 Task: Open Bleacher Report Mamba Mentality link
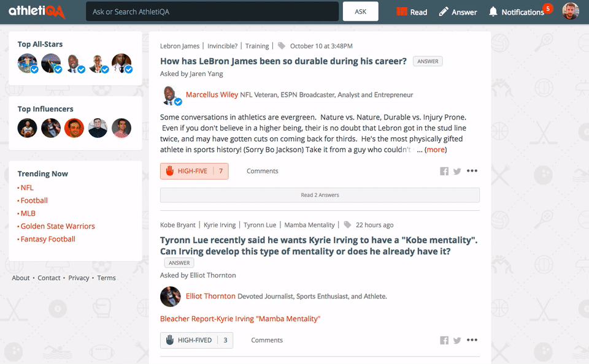click(x=240, y=319)
